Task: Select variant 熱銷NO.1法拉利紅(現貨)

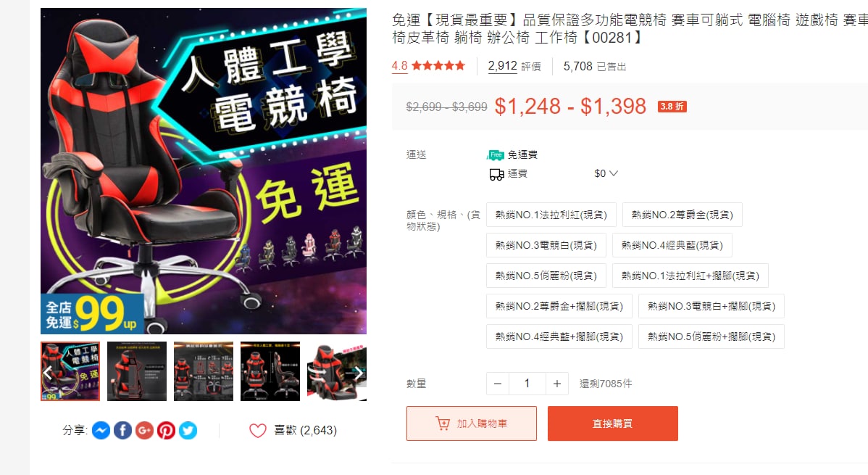Action: 551,215
